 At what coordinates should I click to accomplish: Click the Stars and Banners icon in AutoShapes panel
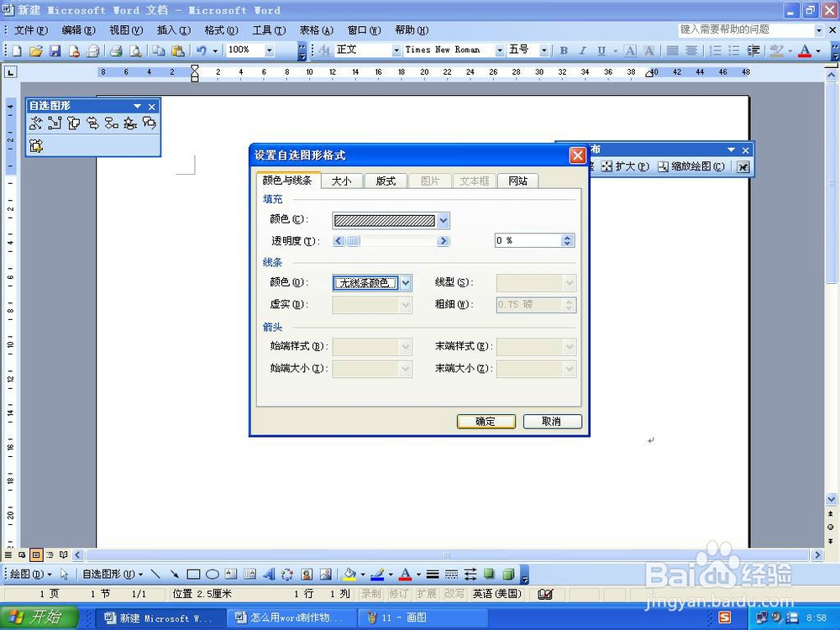click(x=130, y=123)
